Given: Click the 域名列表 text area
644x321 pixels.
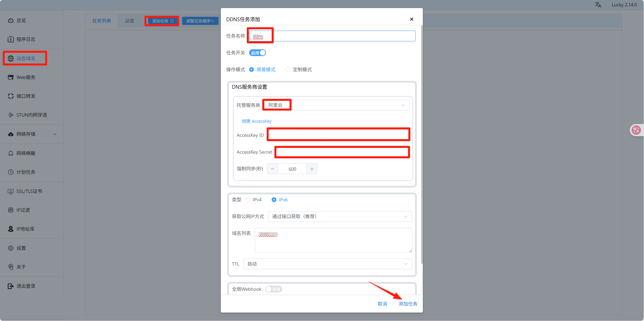Looking at the screenshot, I should pos(333,240).
